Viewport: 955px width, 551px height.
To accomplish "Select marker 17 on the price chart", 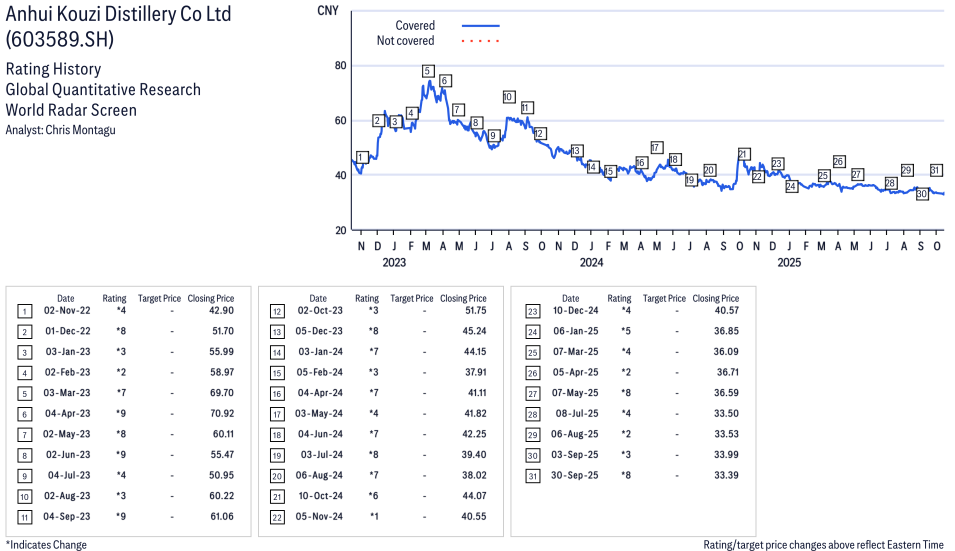I will [656, 148].
